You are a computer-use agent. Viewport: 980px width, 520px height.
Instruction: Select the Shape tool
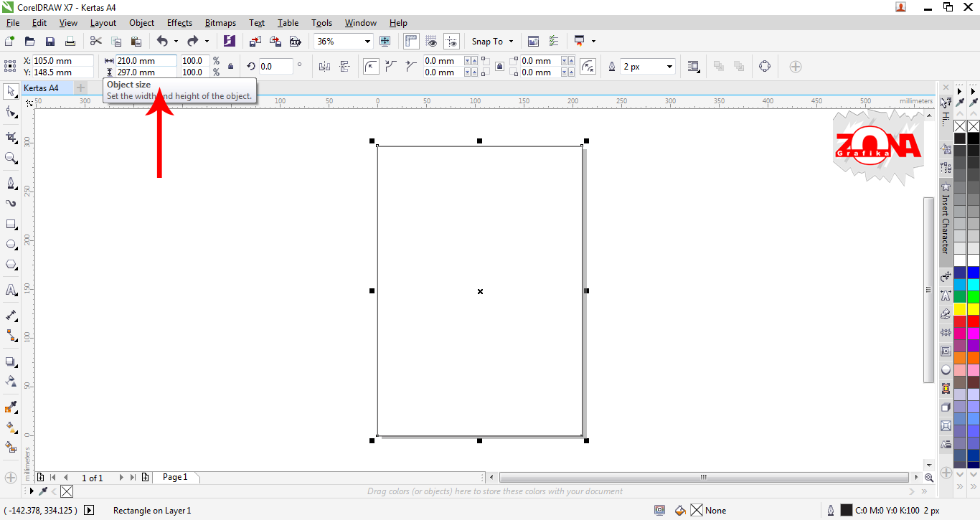click(x=10, y=111)
